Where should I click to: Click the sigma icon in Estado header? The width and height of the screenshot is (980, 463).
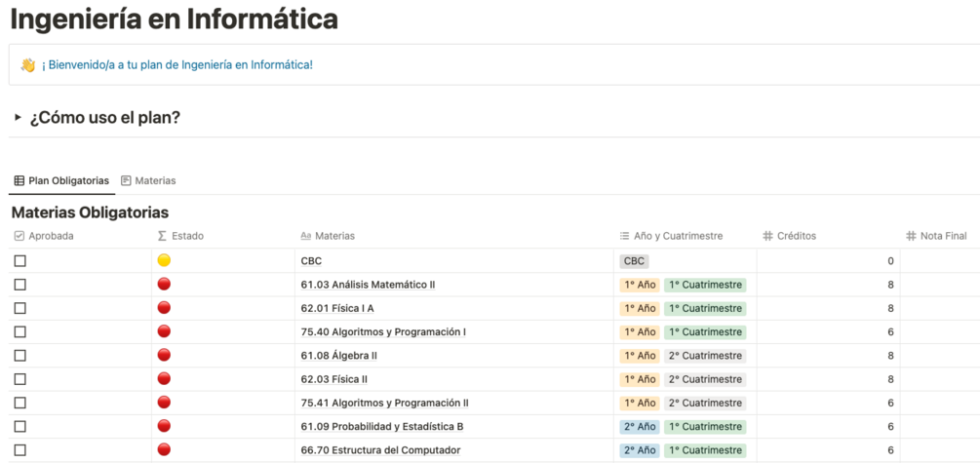(x=162, y=236)
